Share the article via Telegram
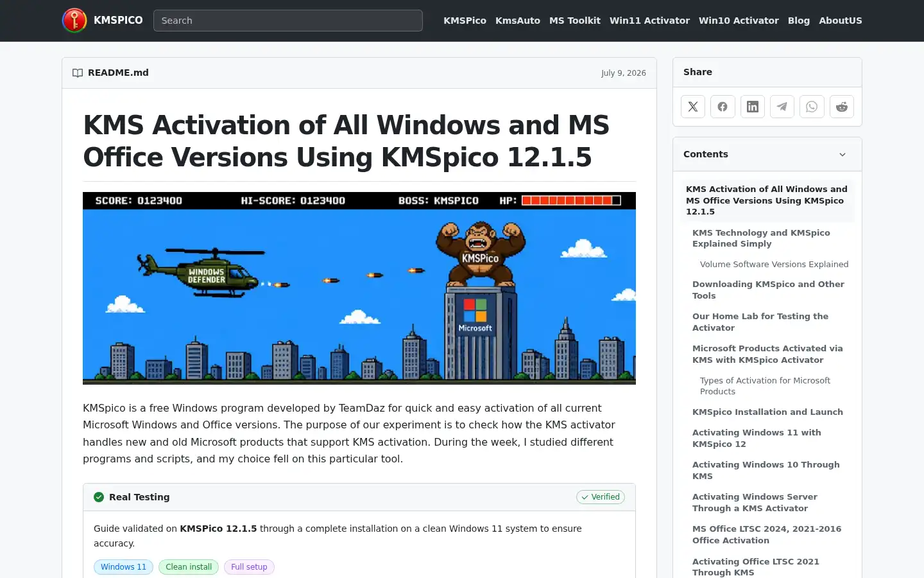 [782, 107]
